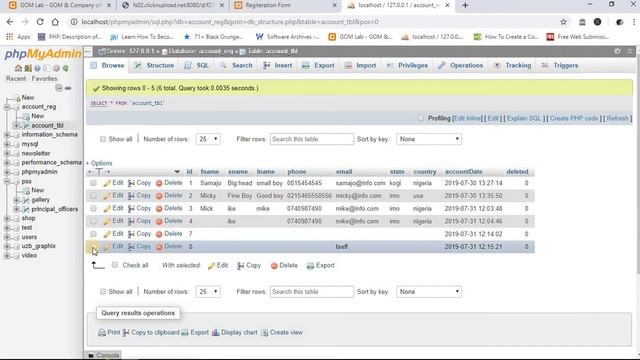This screenshot has height=360, width=640.
Task: Click the red Delete icon for row id 8
Action: click(x=159, y=247)
